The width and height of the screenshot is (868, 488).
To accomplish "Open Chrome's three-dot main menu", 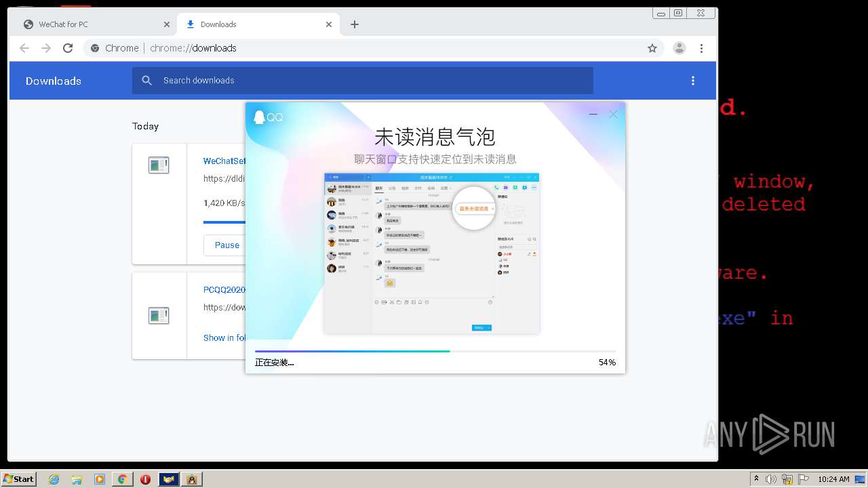I will 701,48.
